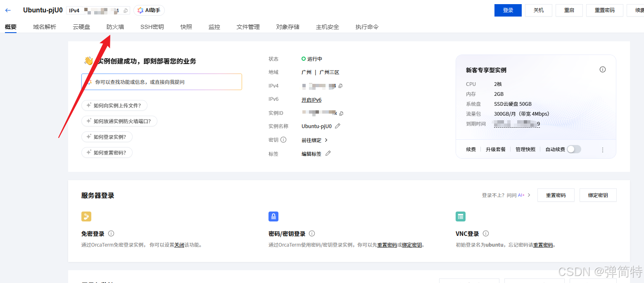Select suggestion 如何放通实例防火墙端口?
Screen dimensions: 644x283
pyautogui.click(x=119, y=121)
